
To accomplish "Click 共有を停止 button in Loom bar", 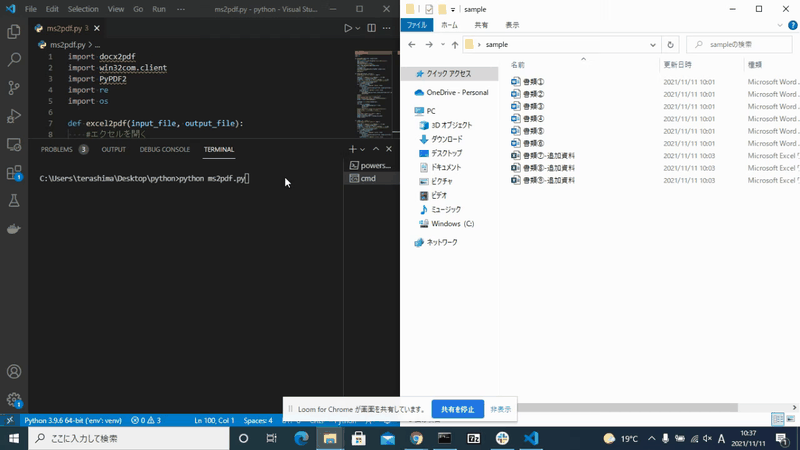I will pos(458,409).
